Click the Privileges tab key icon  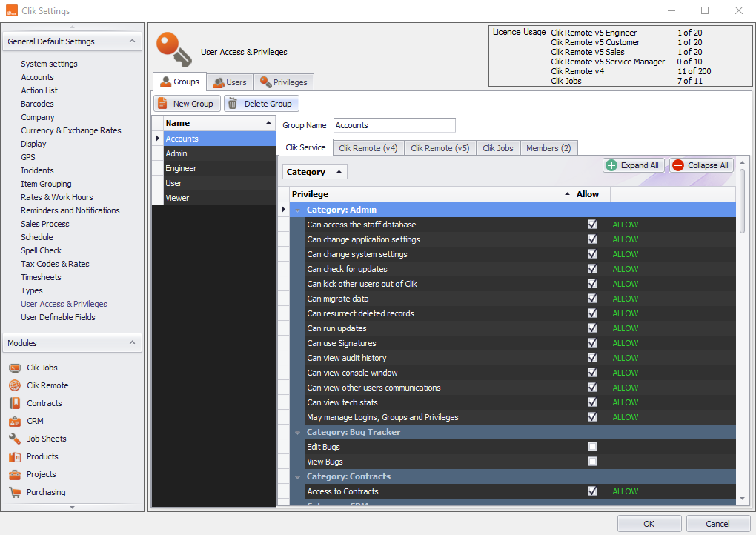265,82
